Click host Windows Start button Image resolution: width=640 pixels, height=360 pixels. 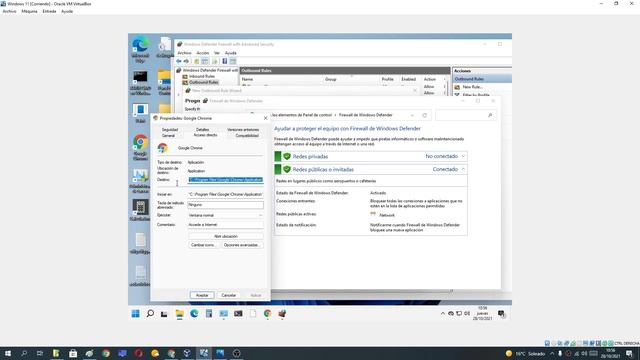(x=7, y=353)
